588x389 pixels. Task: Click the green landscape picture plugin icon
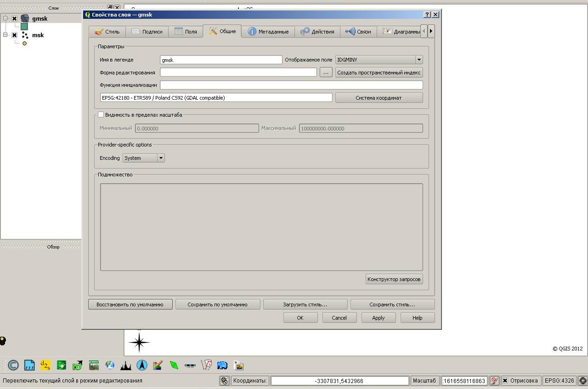[x=94, y=365]
